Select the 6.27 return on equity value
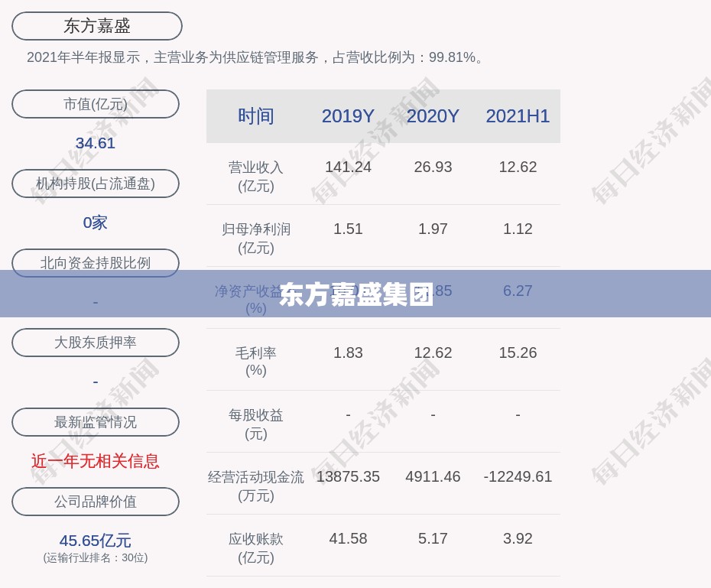Image resolution: width=711 pixels, height=588 pixels. pyautogui.click(x=518, y=291)
